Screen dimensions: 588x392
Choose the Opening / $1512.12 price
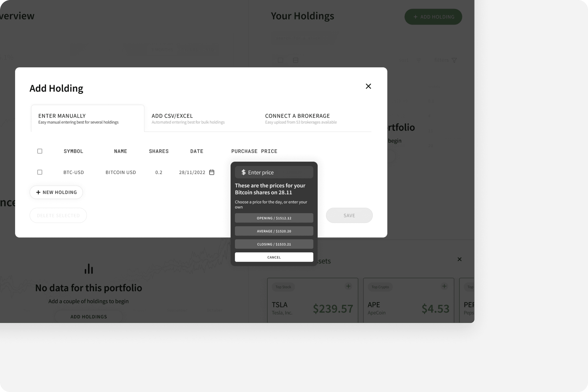pos(274,218)
